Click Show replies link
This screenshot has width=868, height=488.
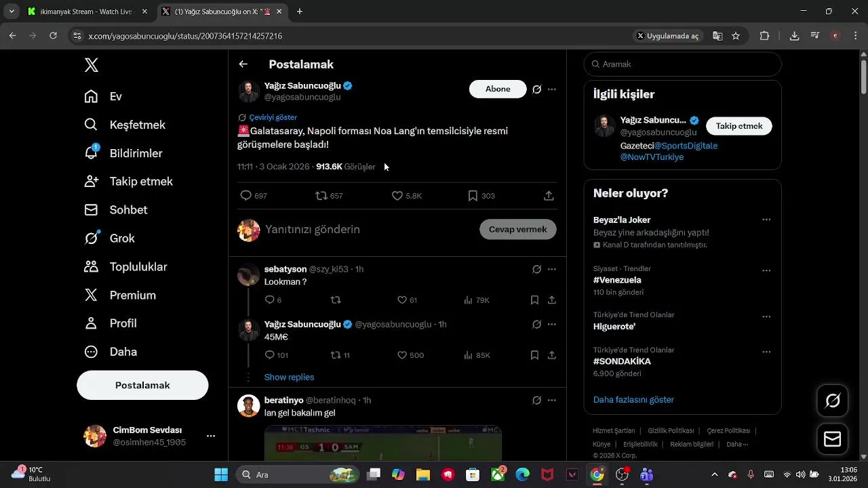289,377
